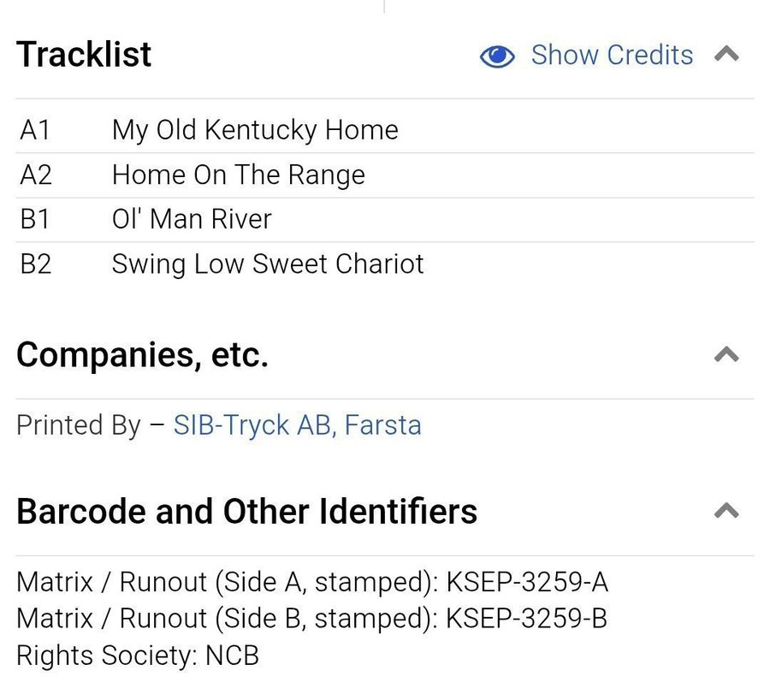
Task: Toggle Show Credits link
Action: click(x=612, y=55)
